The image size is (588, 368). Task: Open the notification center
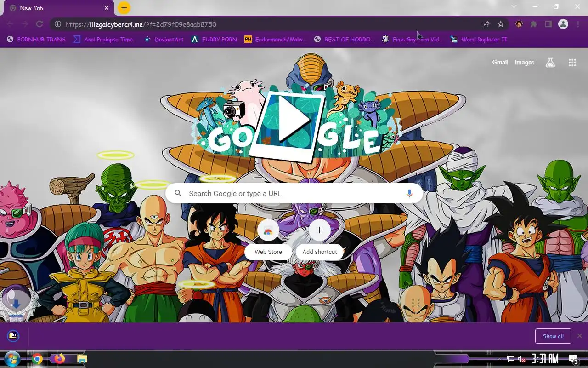(x=573, y=359)
